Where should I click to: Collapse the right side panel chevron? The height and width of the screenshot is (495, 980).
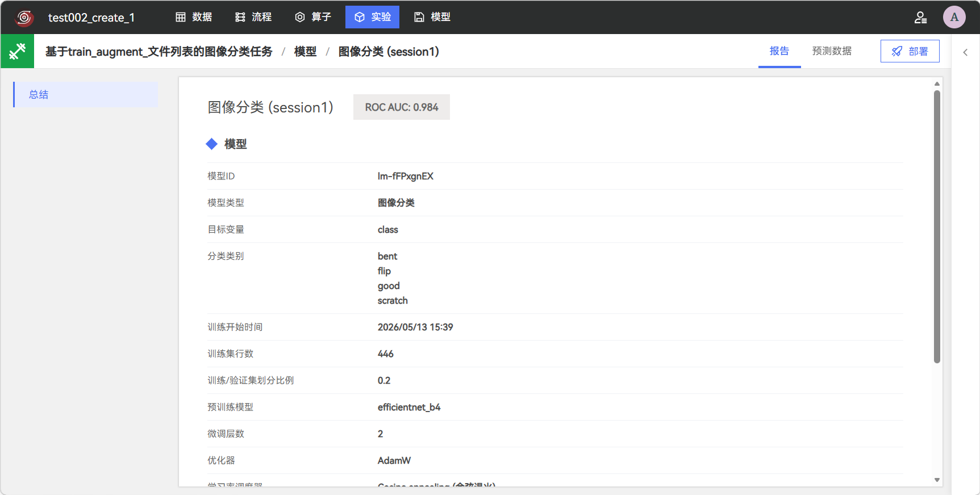[965, 52]
